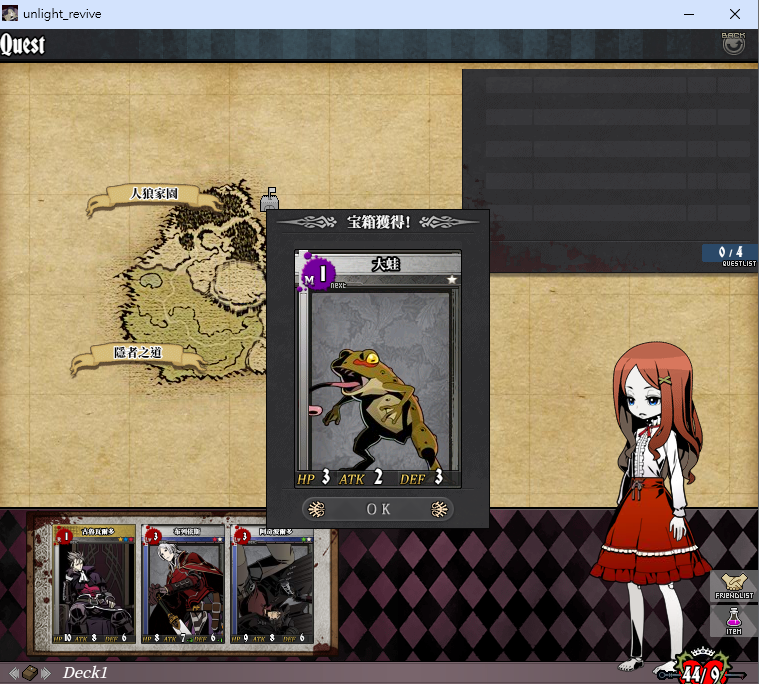The image size is (759, 684).
Task: Click the frog card's HP 3 stat
Action: (x=314, y=478)
